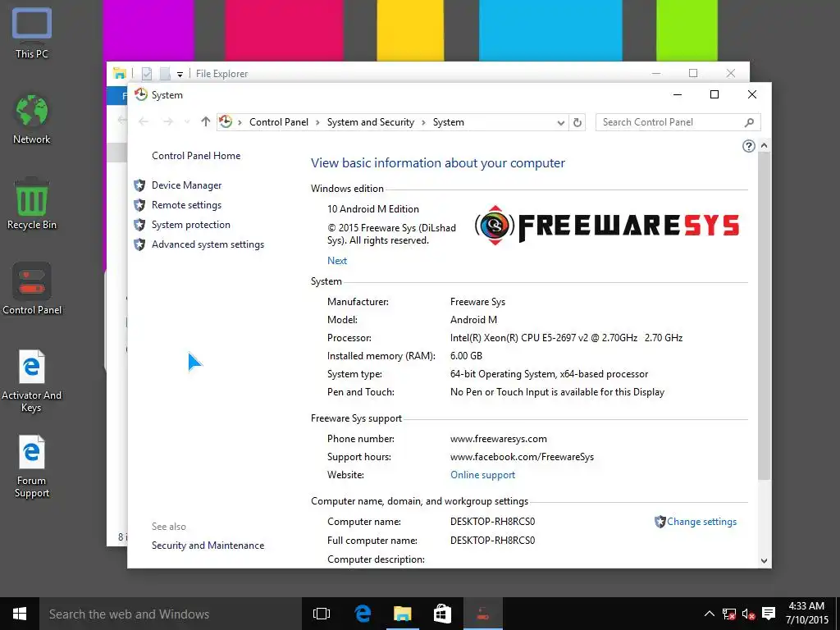The height and width of the screenshot is (630, 840).
Task: Expand the arrow after Control Panel breadcrumb
Action: (317, 122)
